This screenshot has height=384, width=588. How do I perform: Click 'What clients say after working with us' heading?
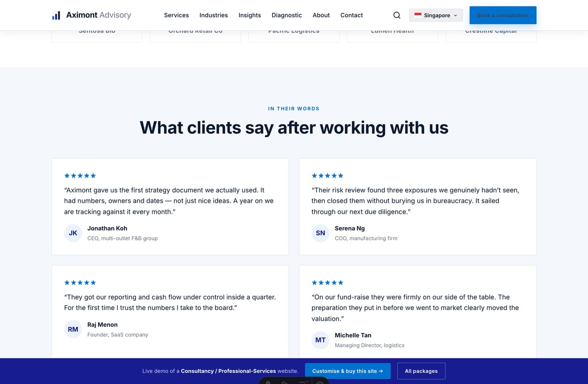294,128
